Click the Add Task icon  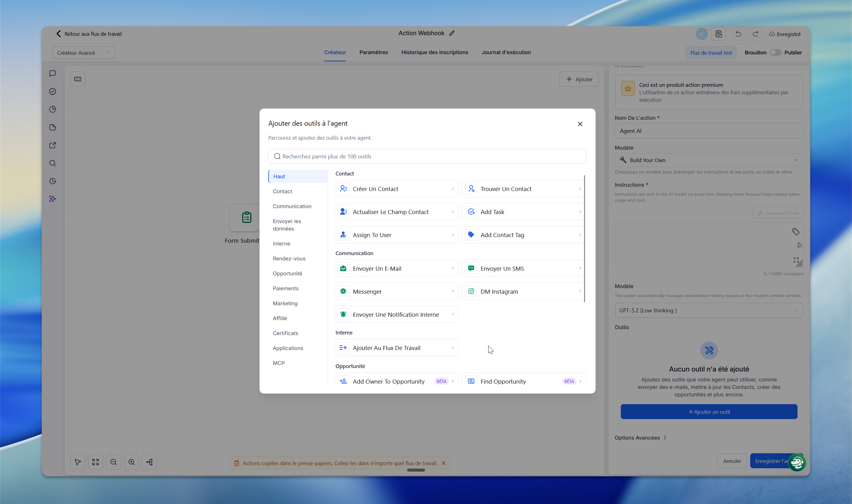click(x=471, y=212)
